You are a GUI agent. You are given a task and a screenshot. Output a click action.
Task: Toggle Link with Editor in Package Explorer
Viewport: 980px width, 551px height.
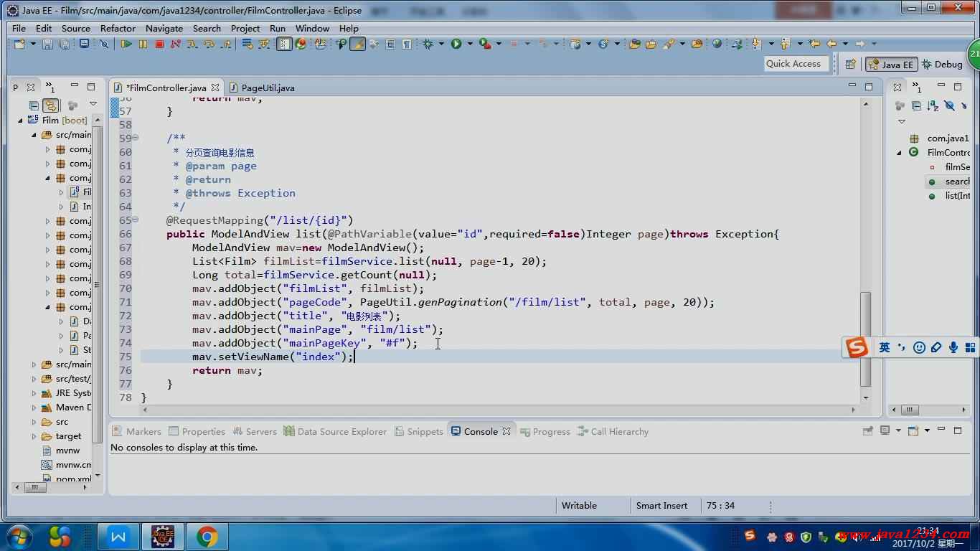click(50, 105)
